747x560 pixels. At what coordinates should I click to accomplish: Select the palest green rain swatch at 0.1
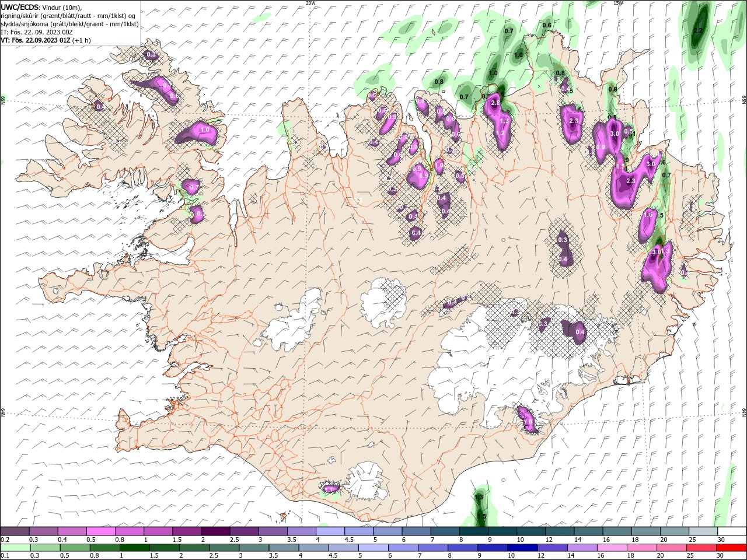pos(15,548)
